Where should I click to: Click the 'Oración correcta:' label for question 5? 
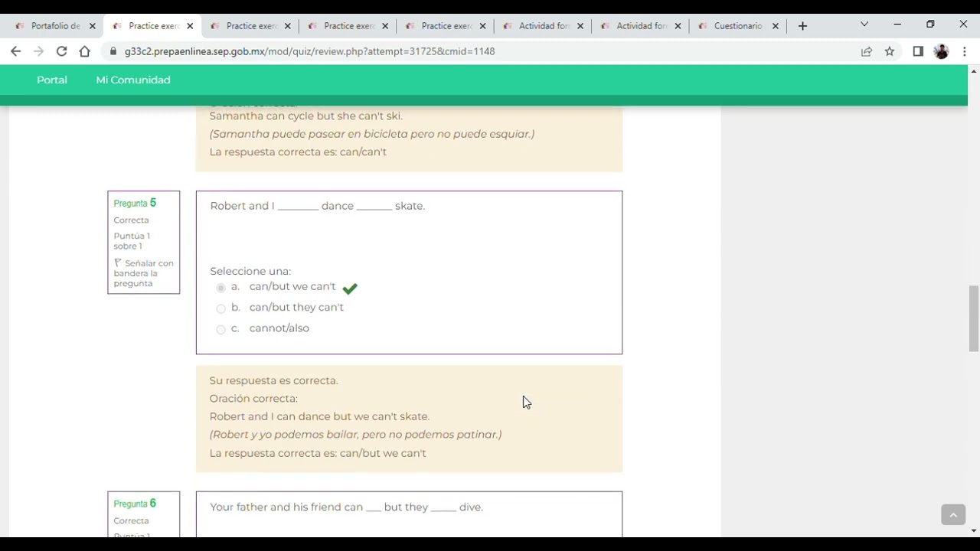click(253, 399)
